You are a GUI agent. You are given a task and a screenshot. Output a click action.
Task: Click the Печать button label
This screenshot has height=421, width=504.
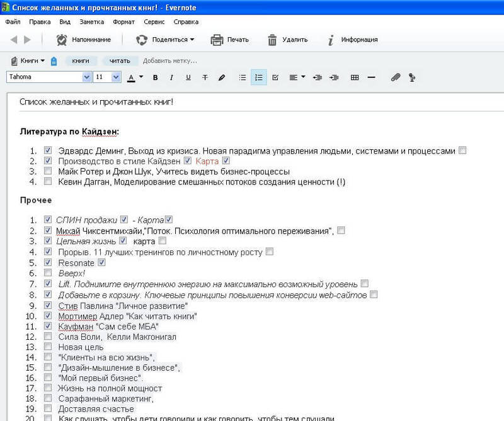[238, 40]
